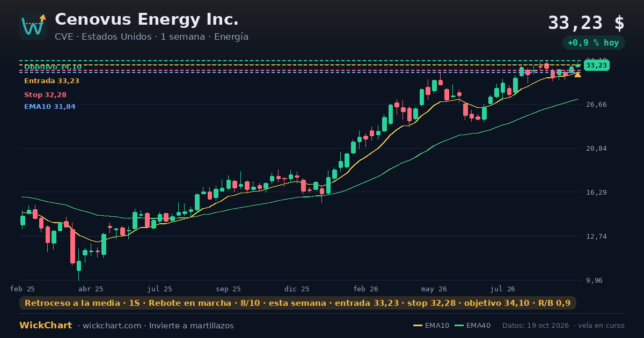This screenshot has height=338, width=644.
Task: Click the 'abr 25' date axis label
Action: (x=91, y=289)
